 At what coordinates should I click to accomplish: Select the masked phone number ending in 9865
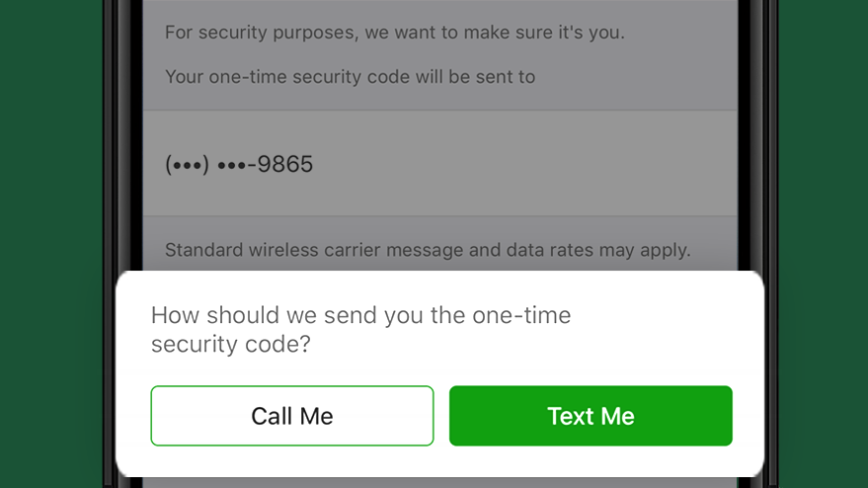(x=239, y=164)
